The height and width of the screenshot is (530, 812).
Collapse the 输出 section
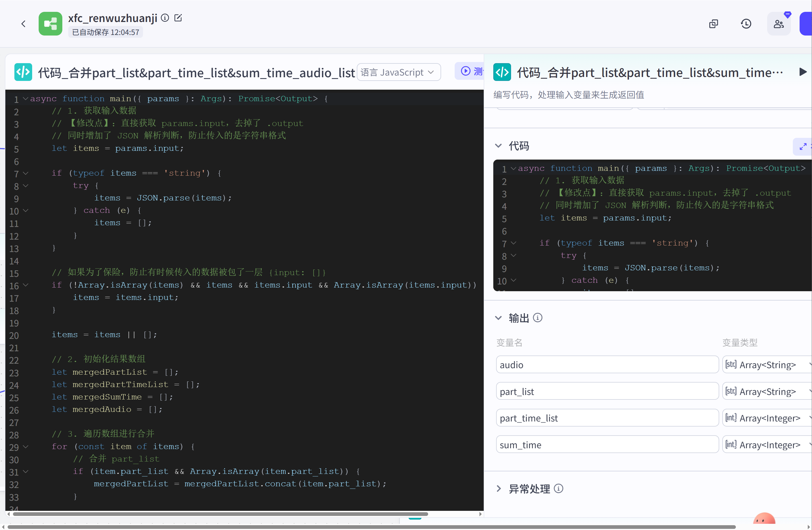(x=498, y=318)
